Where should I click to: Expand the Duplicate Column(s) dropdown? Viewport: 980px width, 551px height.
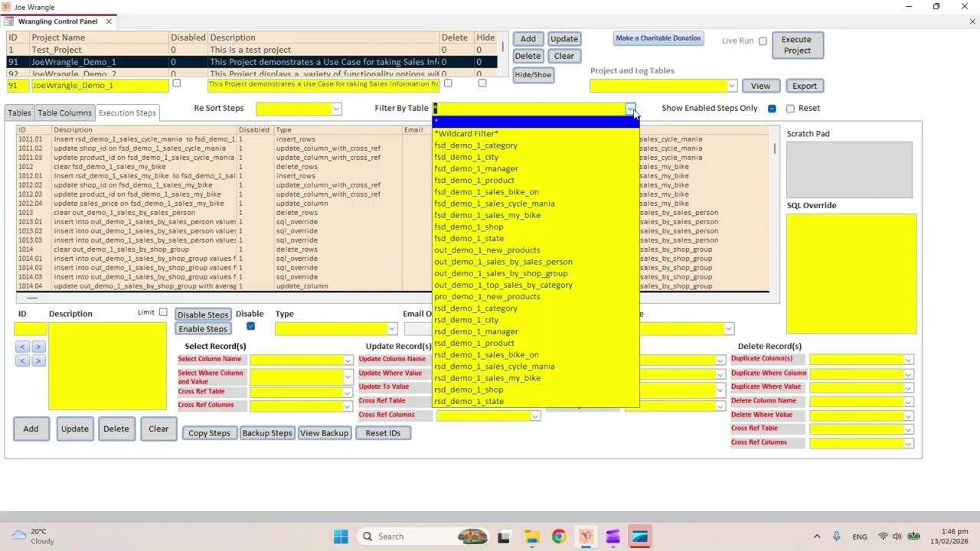(x=908, y=360)
